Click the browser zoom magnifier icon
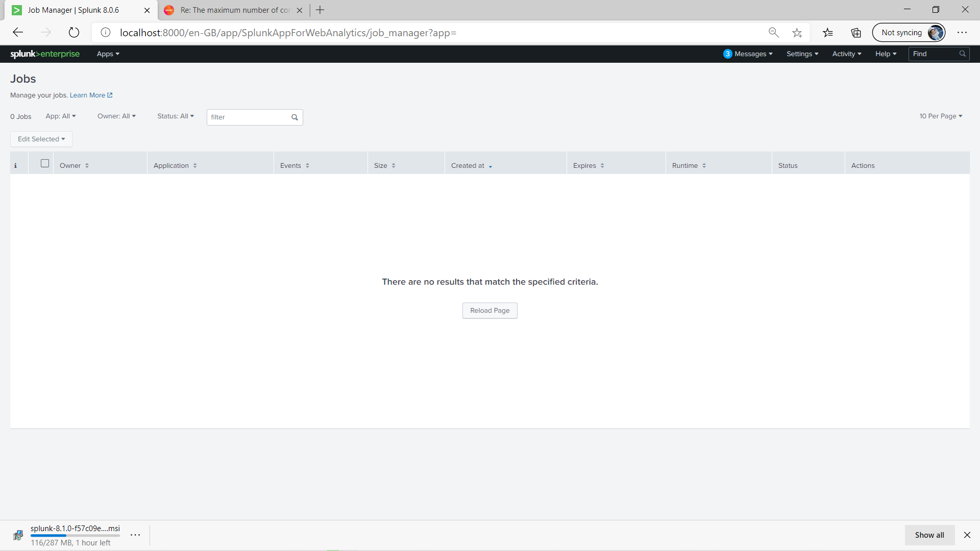Viewport: 980px width, 551px height. (773, 33)
